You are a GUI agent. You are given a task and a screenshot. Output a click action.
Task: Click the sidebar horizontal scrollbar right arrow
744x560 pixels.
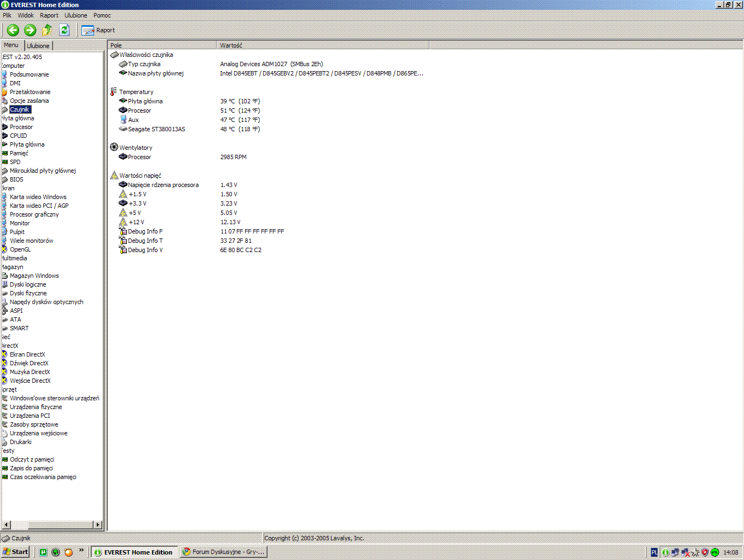tap(98, 525)
